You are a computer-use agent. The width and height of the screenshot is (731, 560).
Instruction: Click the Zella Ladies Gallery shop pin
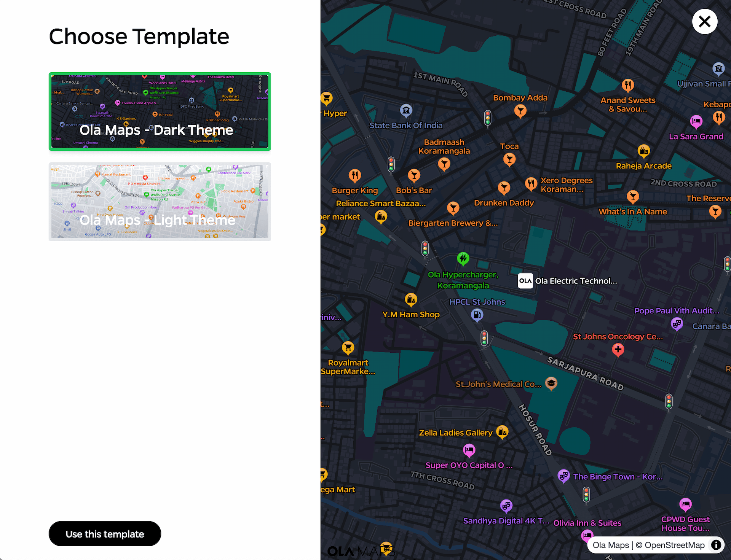[502, 432]
